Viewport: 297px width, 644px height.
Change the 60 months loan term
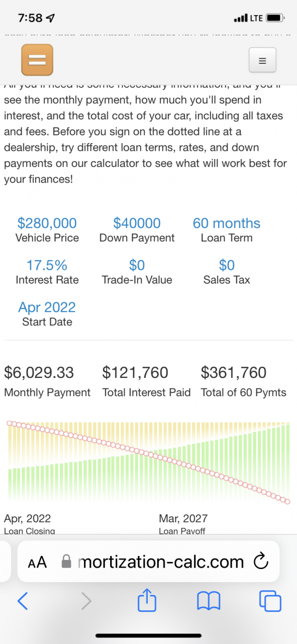coord(227,223)
